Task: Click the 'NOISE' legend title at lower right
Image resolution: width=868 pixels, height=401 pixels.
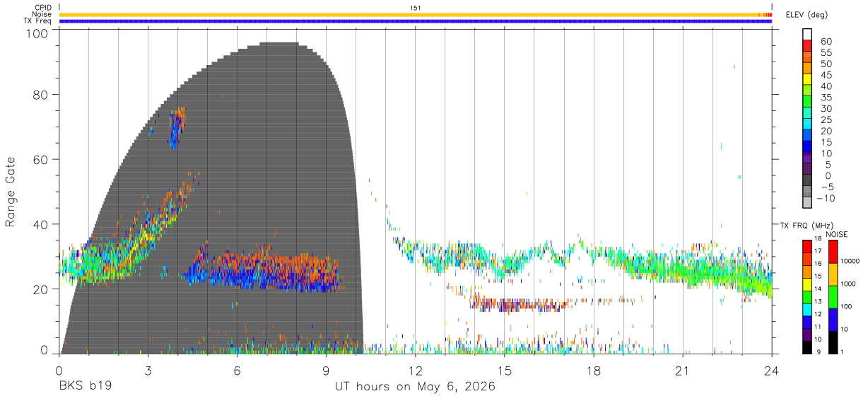Action: pos(837,233)
